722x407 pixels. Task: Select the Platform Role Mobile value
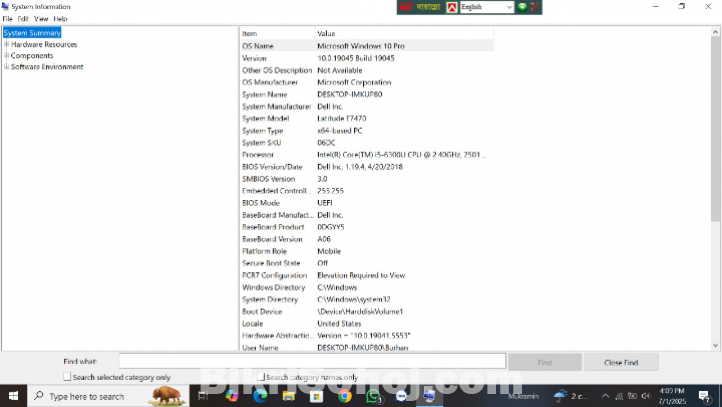pyautogui.click(x=329, y=251)
